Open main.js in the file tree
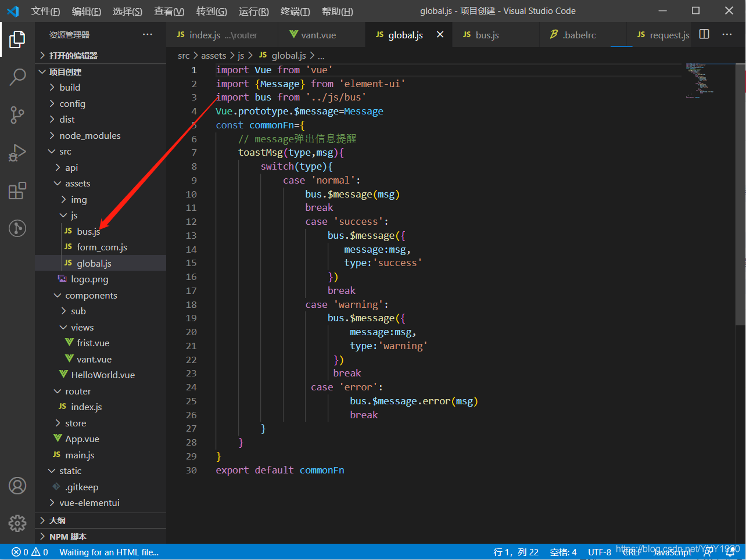 [x=101, y=455]
